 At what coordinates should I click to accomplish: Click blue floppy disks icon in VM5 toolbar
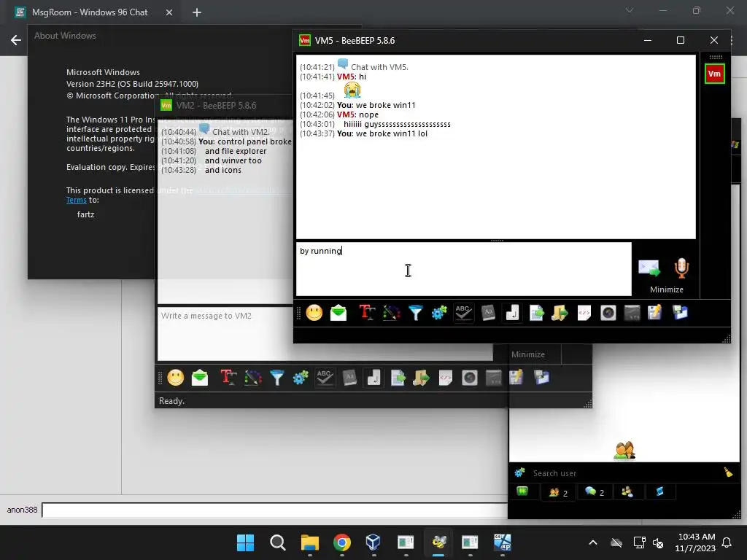680,313
